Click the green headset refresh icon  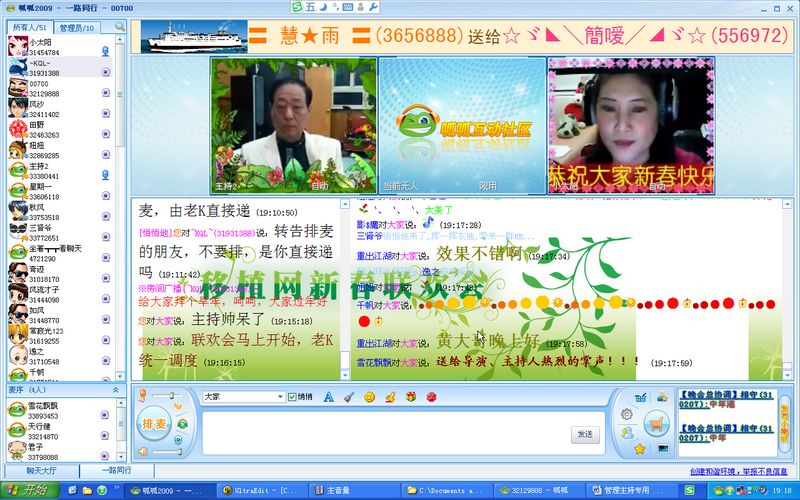pos(182,423)
